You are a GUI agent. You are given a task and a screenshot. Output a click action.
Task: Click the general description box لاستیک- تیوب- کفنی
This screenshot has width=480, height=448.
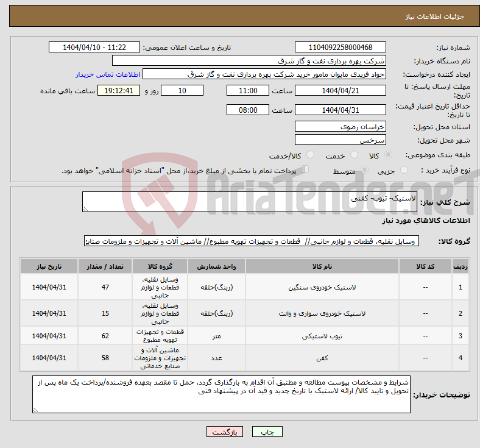[250, 202]
